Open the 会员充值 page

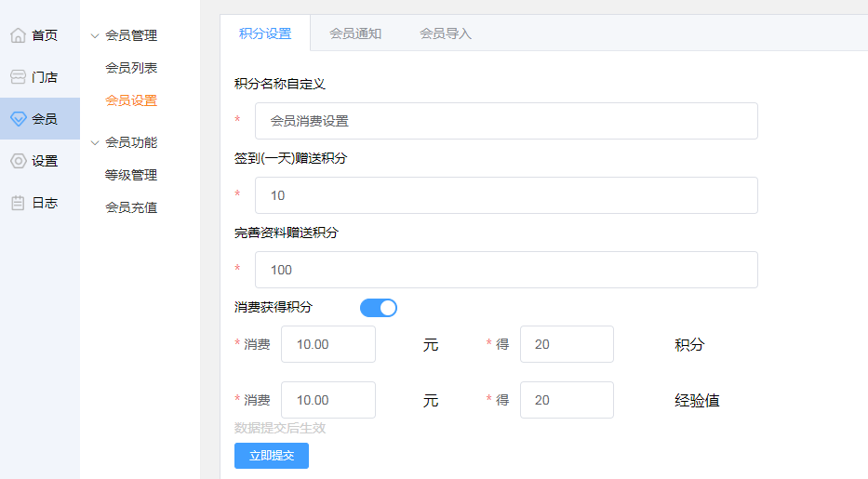point(131,207)
